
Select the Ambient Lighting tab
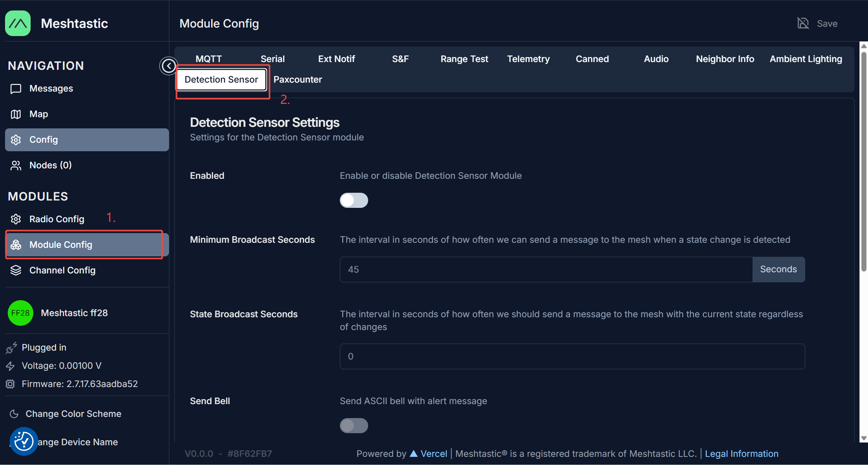click(x=806, y=59)
